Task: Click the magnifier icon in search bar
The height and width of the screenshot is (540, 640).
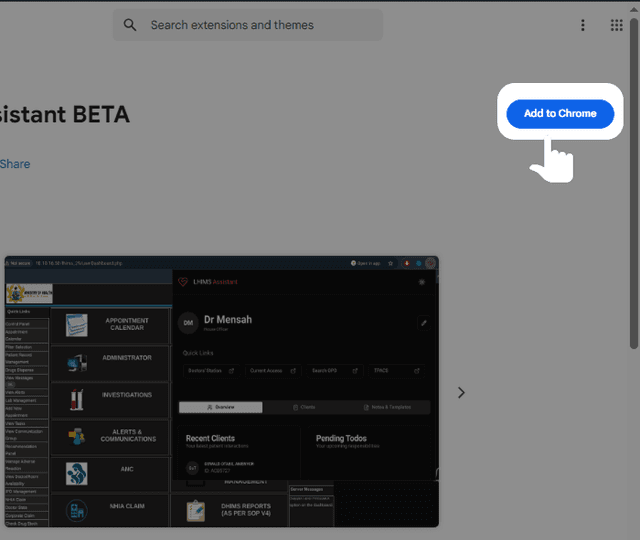Action: [130, 25]
